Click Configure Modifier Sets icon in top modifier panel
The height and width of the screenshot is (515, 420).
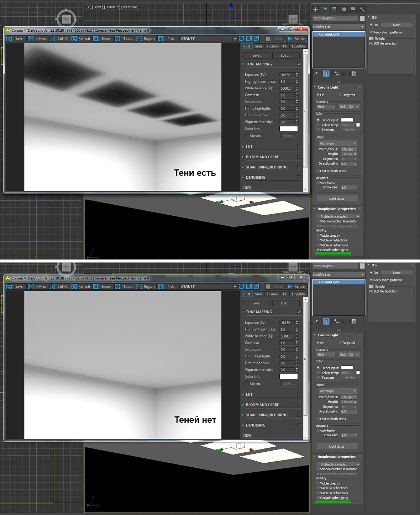coord(354,74)
